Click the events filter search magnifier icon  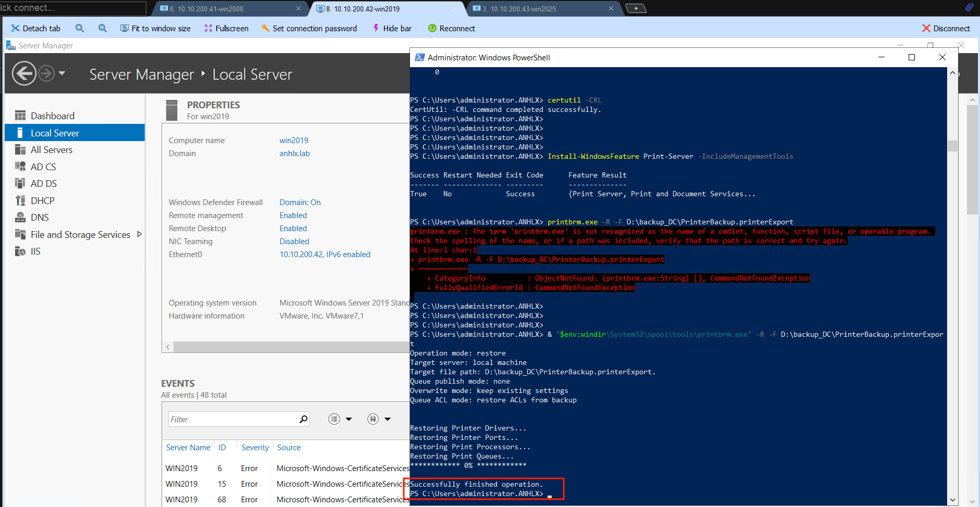click(x=304, y=419)
